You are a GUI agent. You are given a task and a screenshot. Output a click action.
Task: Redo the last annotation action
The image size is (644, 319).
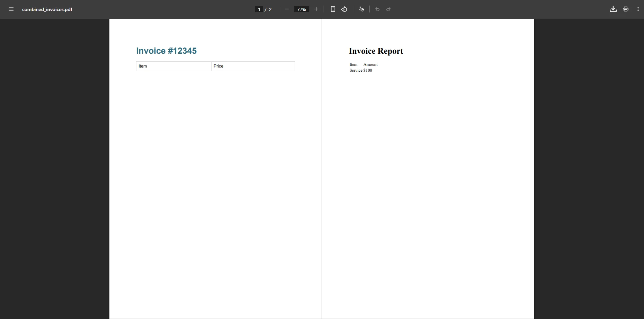(x=388, y=9)
